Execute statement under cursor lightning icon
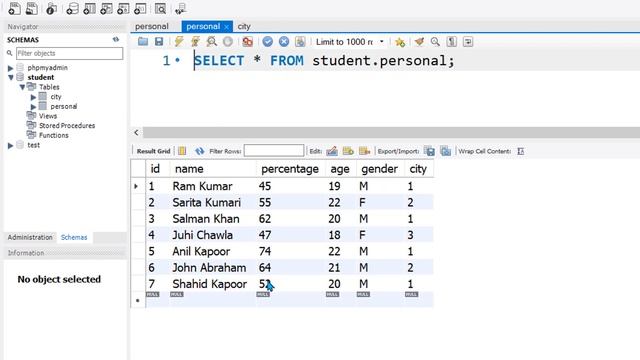The width and height of the screenshot is (640, 360). coord(196,42)
